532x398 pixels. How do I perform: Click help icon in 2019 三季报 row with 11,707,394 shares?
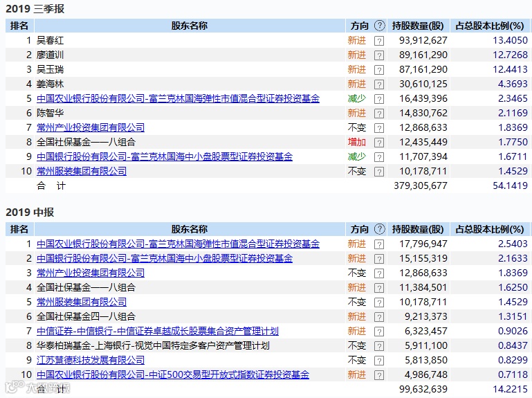click(x=379, y=157)
